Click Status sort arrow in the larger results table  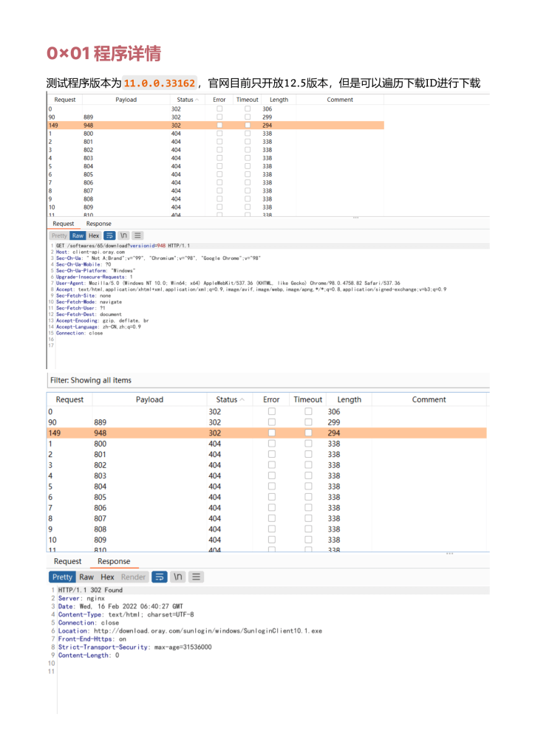(x=242, y=399)
